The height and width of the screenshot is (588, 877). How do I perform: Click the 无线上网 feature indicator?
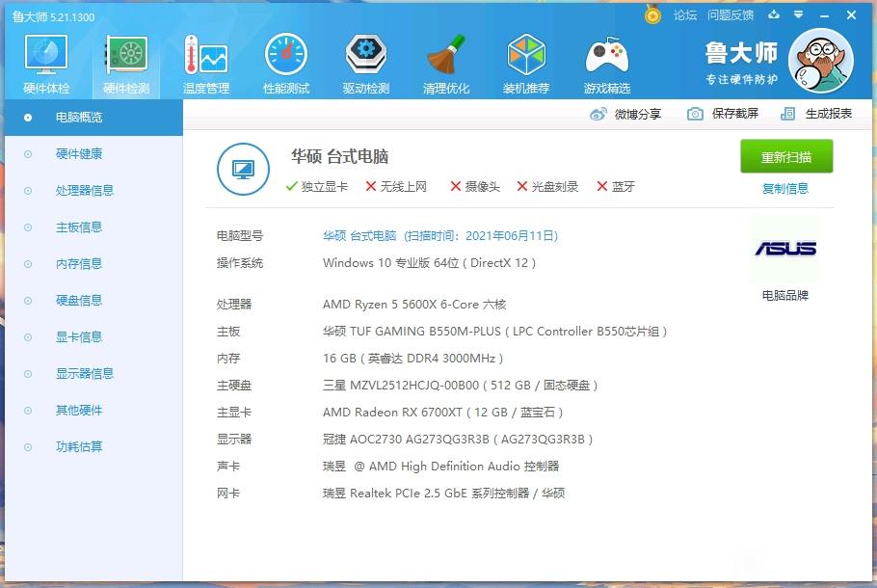396,186
